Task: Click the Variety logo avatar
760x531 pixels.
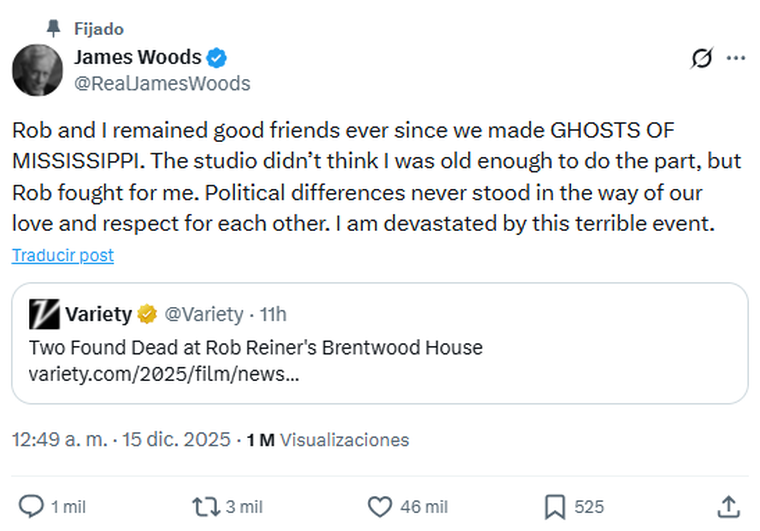Action: point(45,314)
